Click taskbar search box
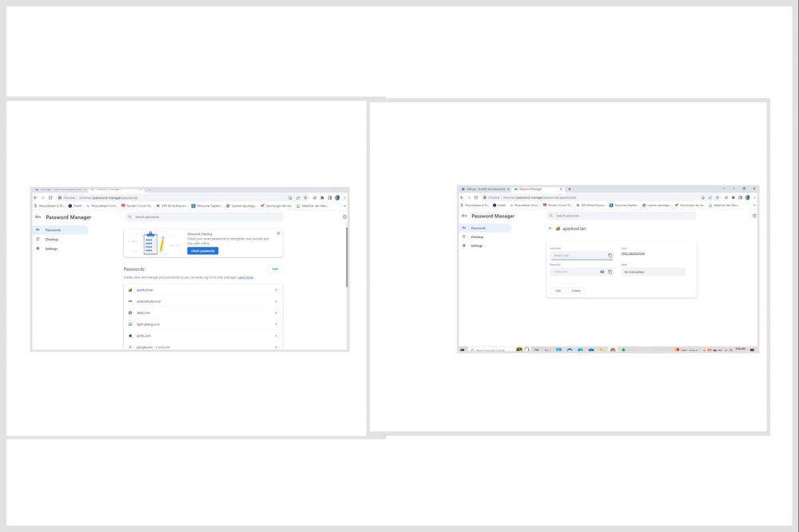Screen dimensions: 799x532 pyautogui.click(x=491, y=350)
